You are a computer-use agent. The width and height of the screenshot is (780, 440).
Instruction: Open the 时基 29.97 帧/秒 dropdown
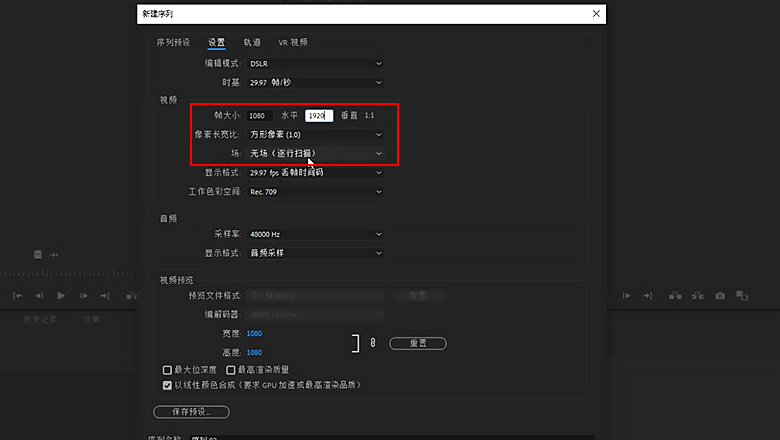click(x=315, y=83)
